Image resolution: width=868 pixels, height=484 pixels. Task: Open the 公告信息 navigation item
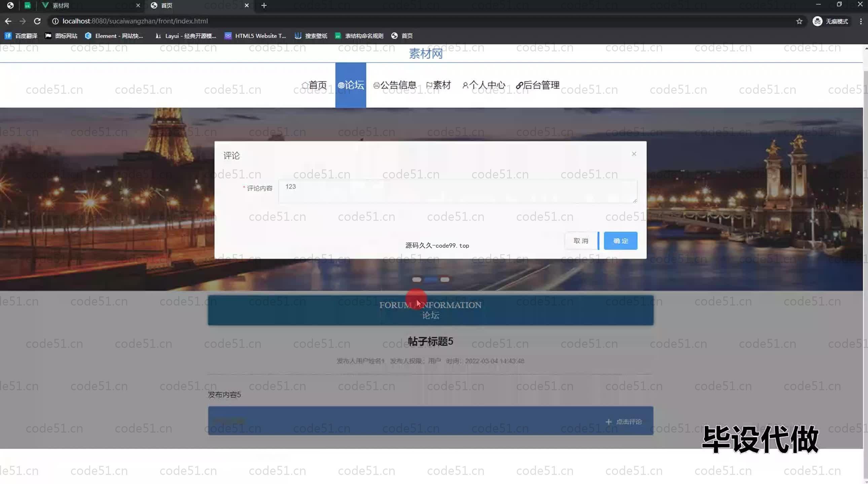[x=395, y=85]
